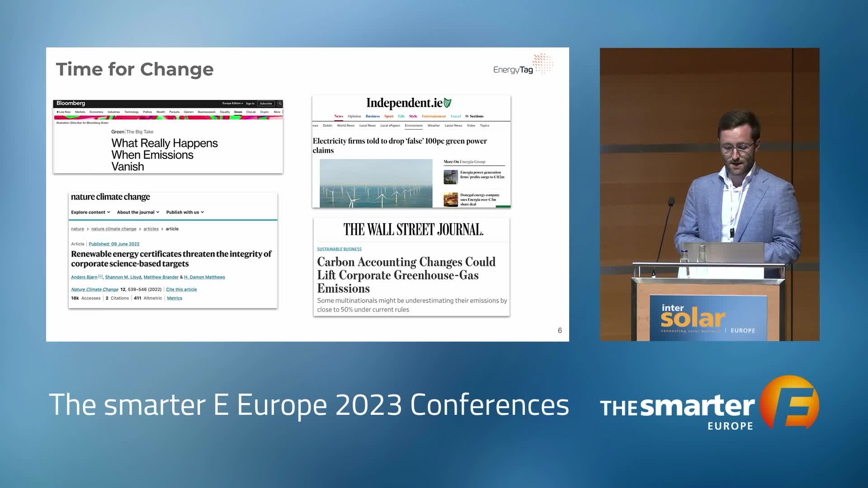Select Topics subsection on Independent.ie
Screen dimensions: 868x488
pos(485,126)
